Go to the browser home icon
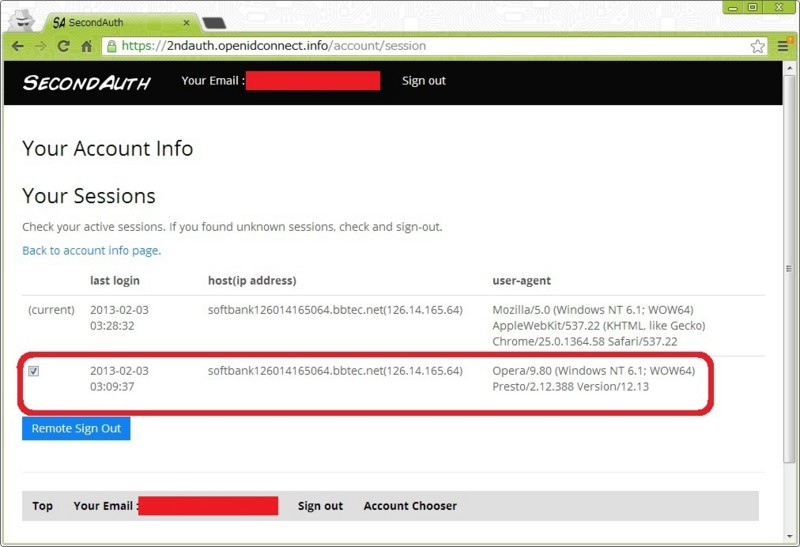 pos(87,46)
